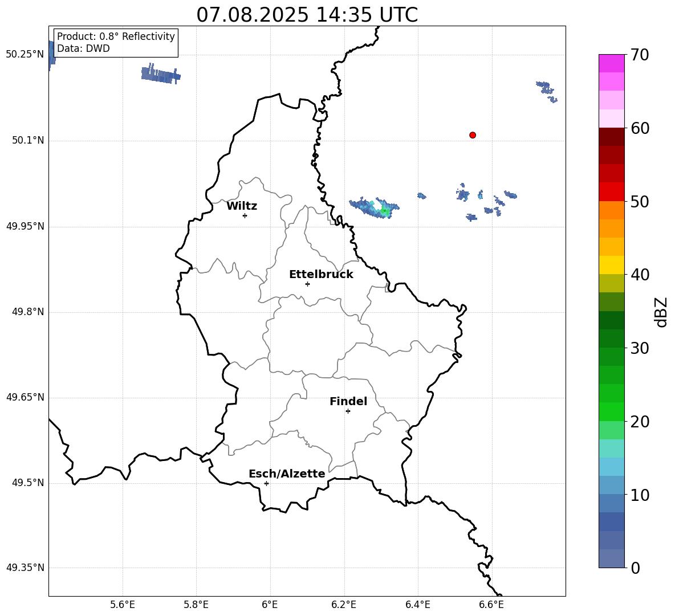Click the 50.1°N latitude label
Image resolution: width=675 pixels, height=616 pixels.
(x=28, y=141)
